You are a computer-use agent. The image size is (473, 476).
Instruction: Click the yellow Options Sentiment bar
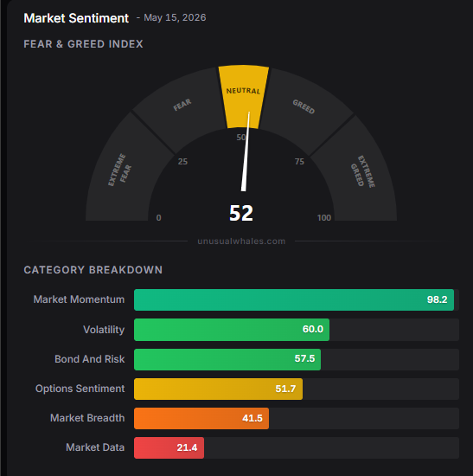pos(218,389)
